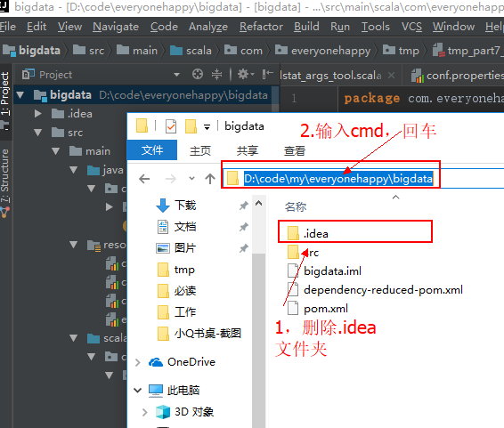
Task: Click the Explorer forward arrow
Action: (x=170, y=179)
